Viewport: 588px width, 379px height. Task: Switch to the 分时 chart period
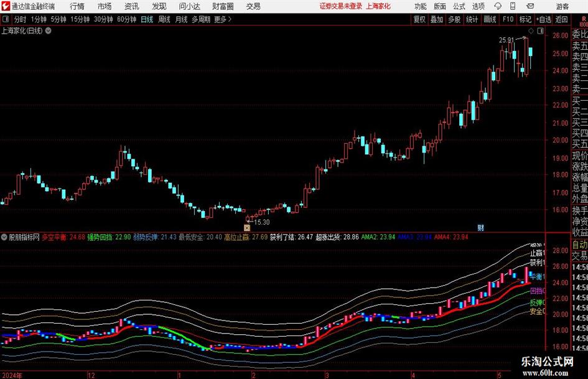[21, 19]
